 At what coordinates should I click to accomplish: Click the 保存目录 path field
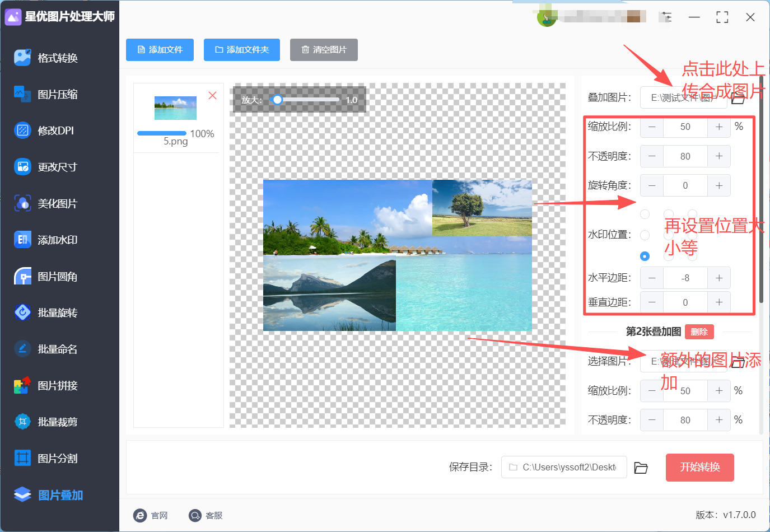[564, 468]
